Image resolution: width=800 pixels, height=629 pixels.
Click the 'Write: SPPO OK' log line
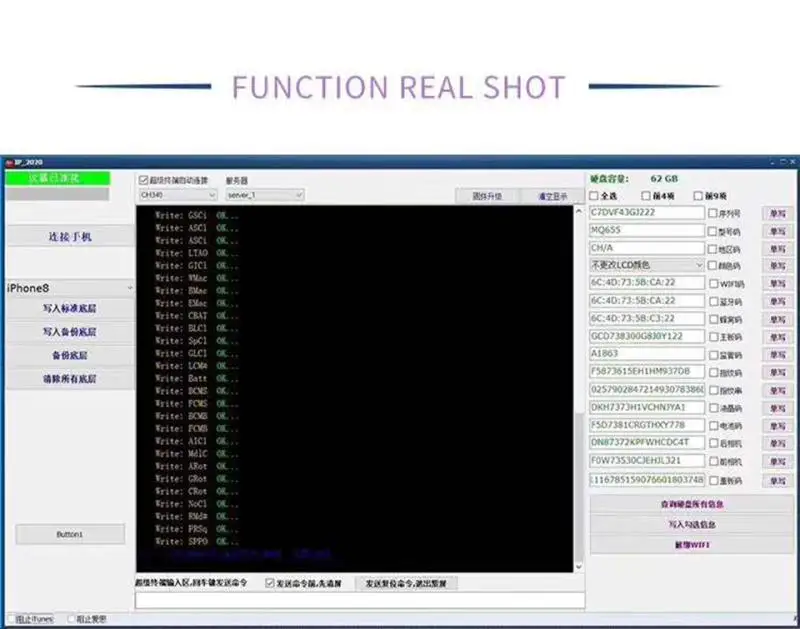(x=196, y=541)
